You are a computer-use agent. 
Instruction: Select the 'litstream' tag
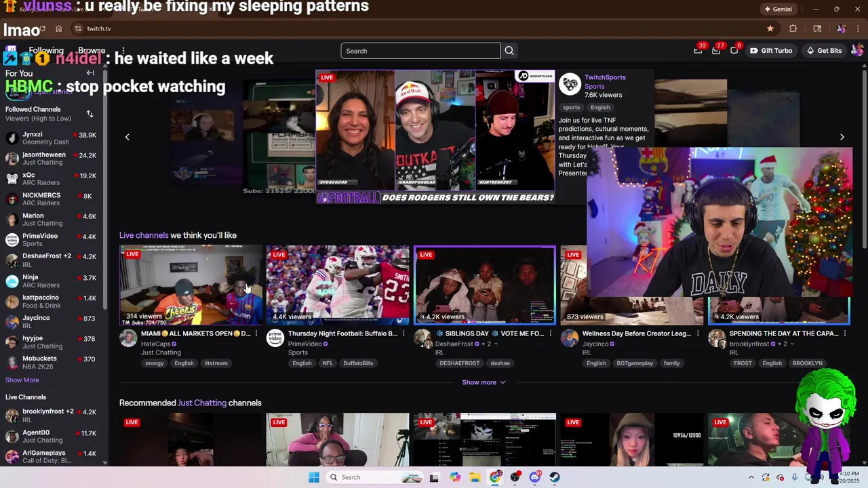(216, 363)
